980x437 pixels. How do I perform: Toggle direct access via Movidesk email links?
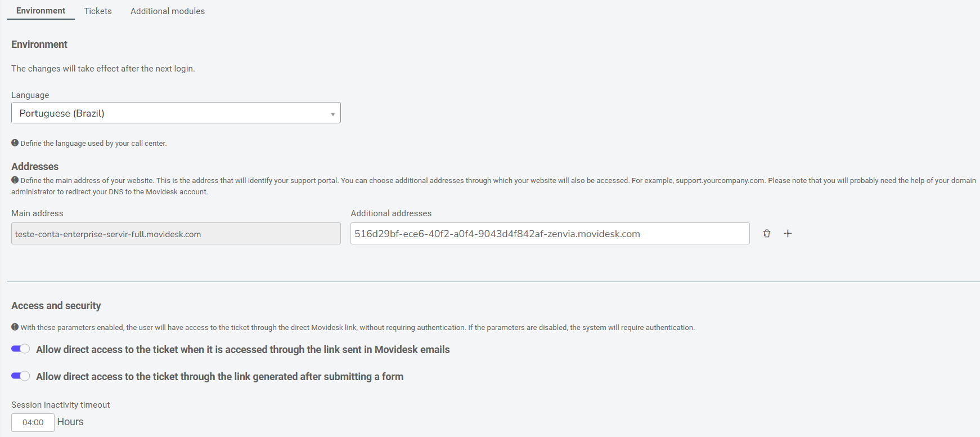[x=21, y=349]
